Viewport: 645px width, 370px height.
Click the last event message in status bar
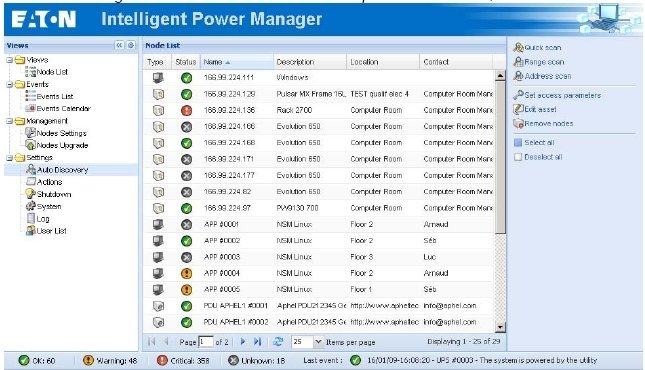click(482, 361)
